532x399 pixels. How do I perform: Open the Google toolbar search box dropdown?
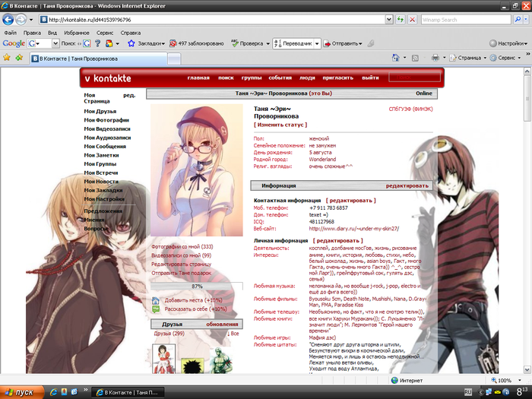coord(55,43)
